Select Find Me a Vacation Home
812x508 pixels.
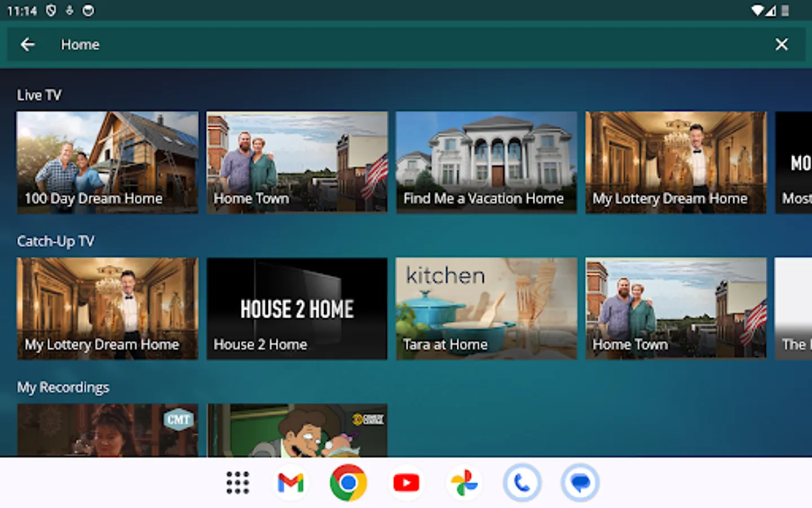pyautogui.click(x=487, y=162)
